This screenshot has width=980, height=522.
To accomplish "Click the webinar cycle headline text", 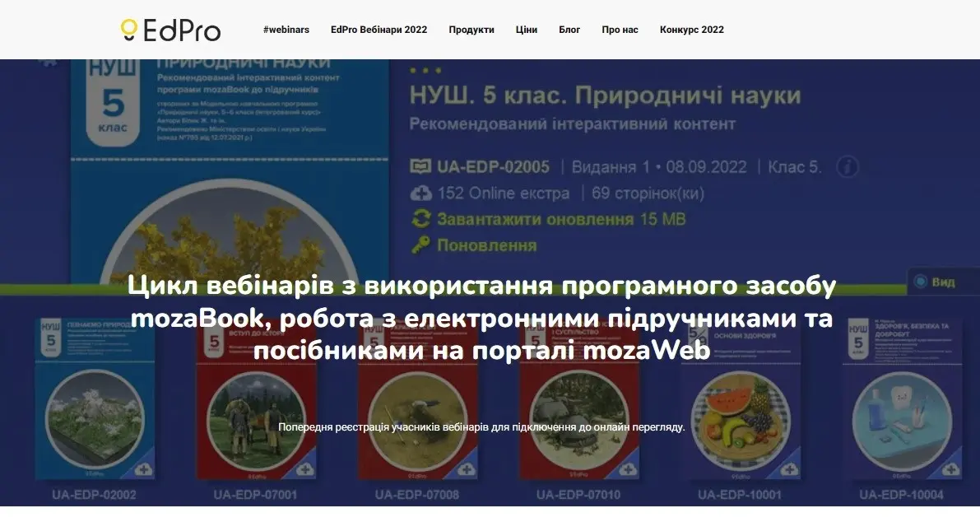I will point(482,318).
